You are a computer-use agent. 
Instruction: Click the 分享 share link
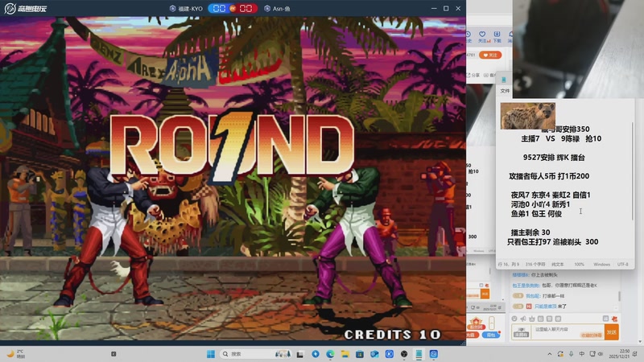point(473,75)
